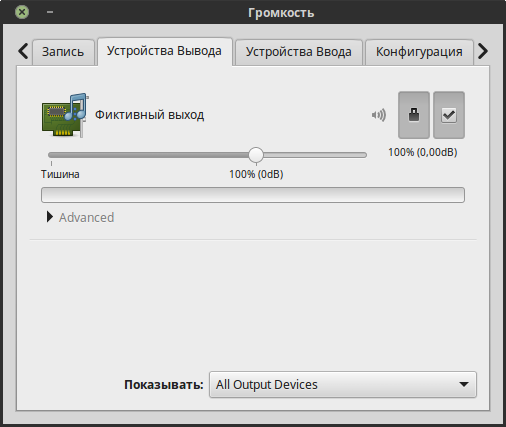
Task: Click the volume slider handle
Action: tap(256, 155)
